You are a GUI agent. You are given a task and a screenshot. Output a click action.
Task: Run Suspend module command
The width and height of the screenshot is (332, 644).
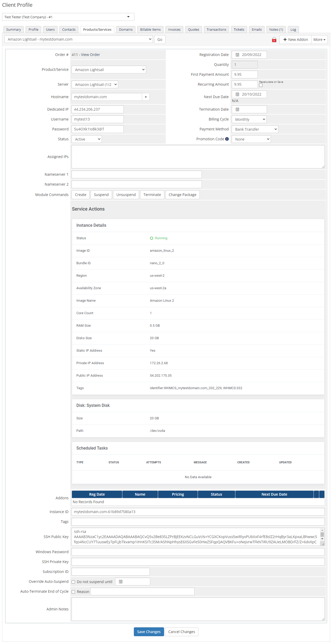(x=101, y=195)
